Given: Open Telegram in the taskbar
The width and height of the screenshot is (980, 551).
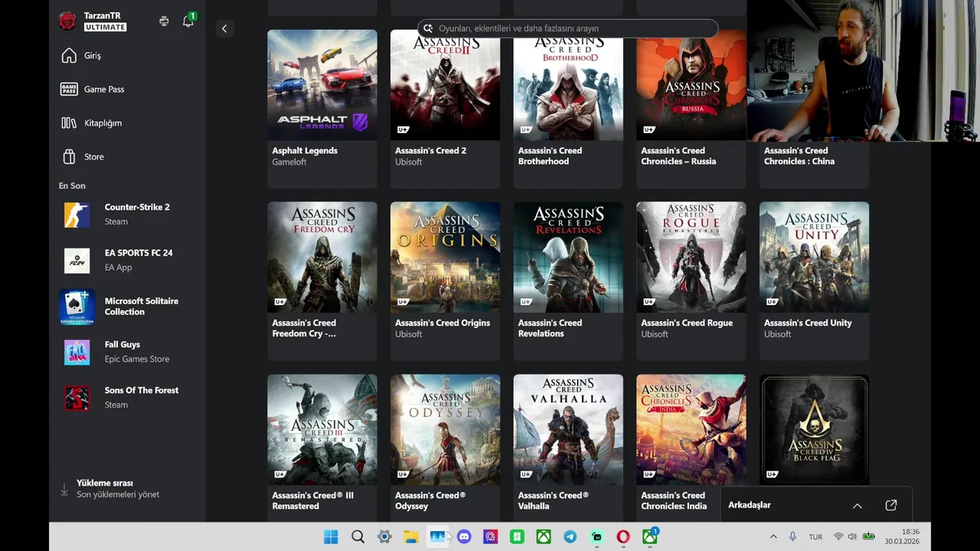Looking at the screenshot, I should [x=570, y=537].
